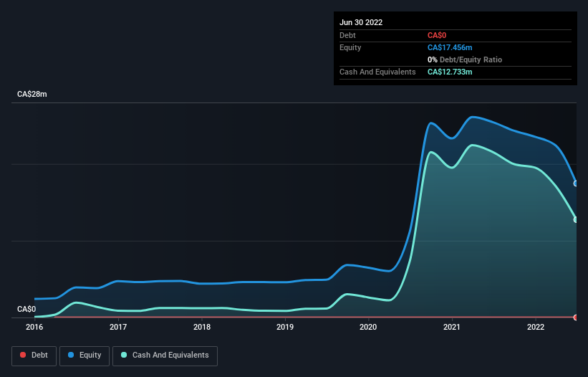
Task: Select the Cash data point marker on the teal line
Action: tap(576, 219)
